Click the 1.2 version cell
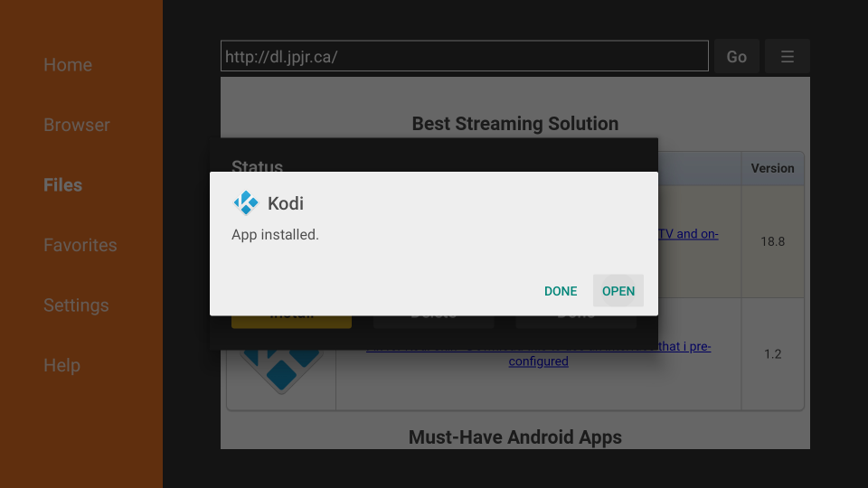Viewport: 868px width, 488px height. click(772, 353)
